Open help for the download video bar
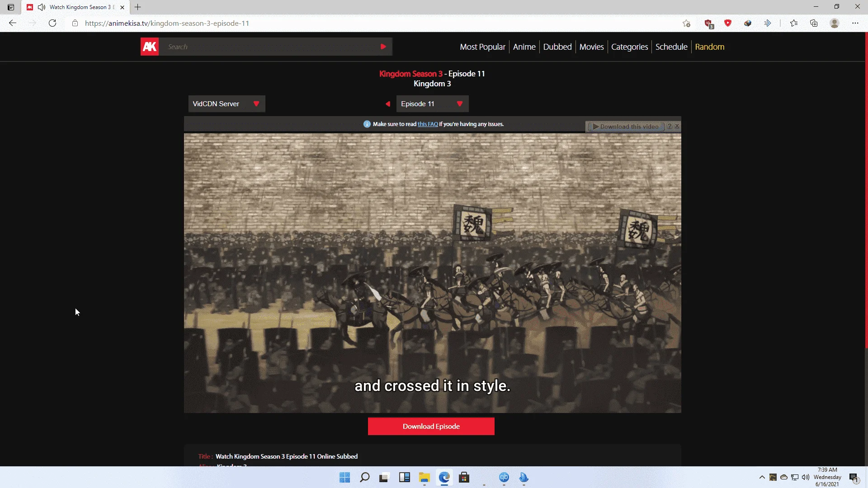 pos(670,127)
